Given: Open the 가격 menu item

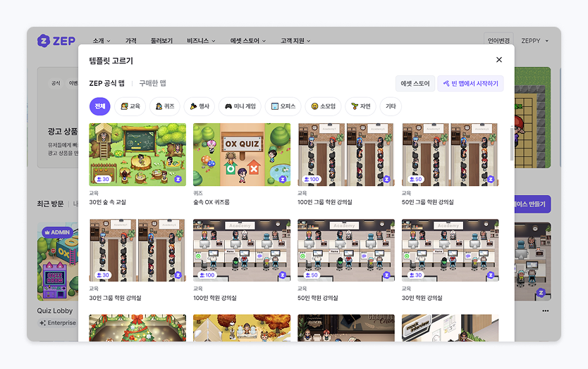Looking at the screenshot, I should [x=131, y=40].
